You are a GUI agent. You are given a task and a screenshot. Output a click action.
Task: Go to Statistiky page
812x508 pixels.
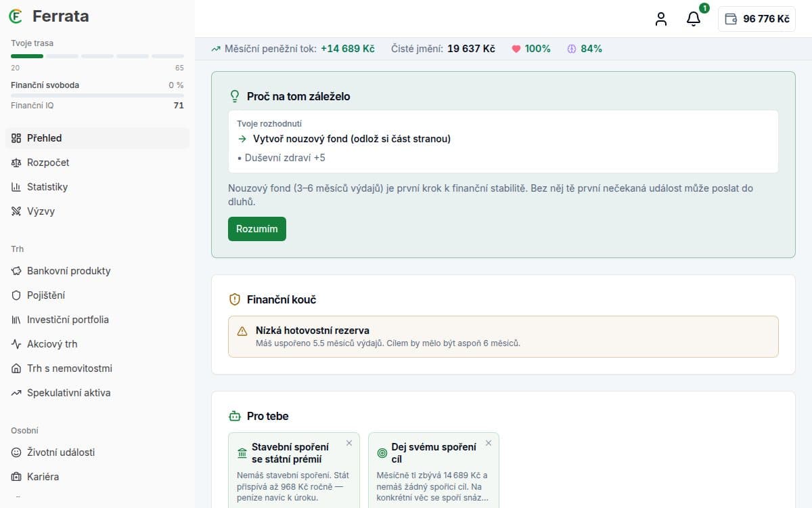(97, 187)
